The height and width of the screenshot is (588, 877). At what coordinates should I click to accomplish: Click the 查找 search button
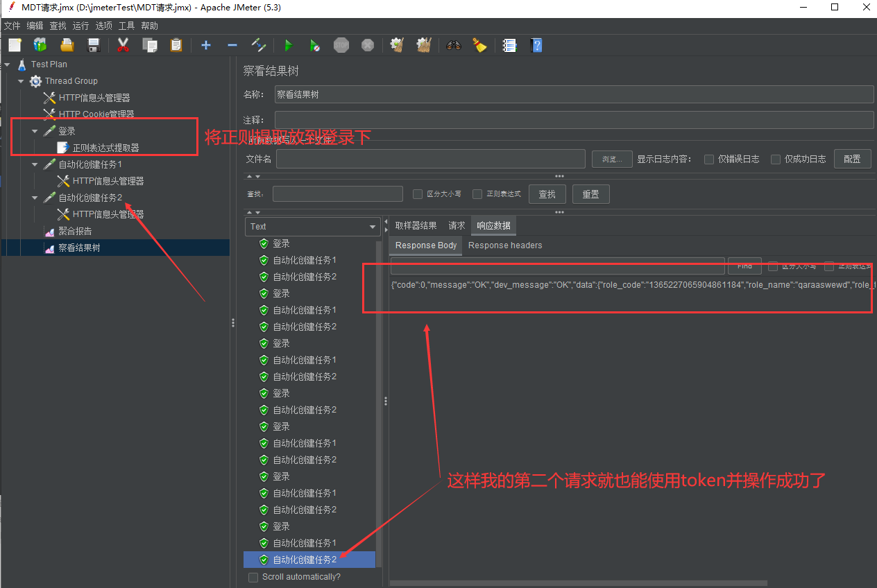pos(547,194)
